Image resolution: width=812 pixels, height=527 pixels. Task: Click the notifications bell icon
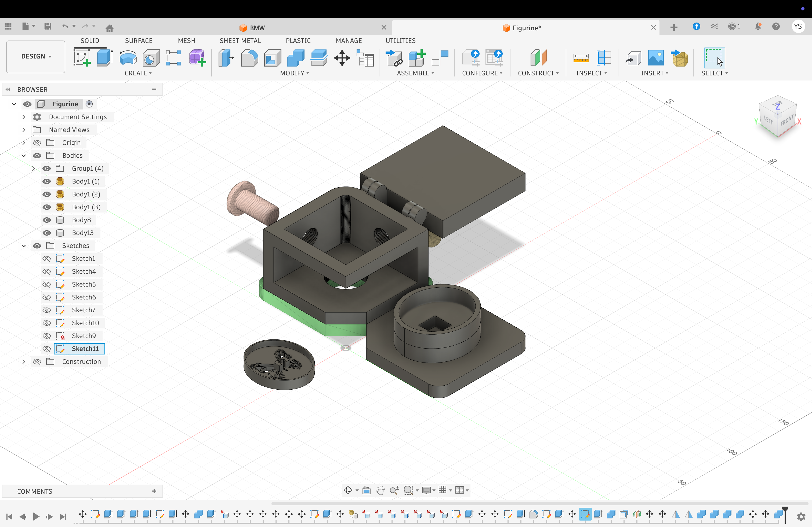(758, 26)
